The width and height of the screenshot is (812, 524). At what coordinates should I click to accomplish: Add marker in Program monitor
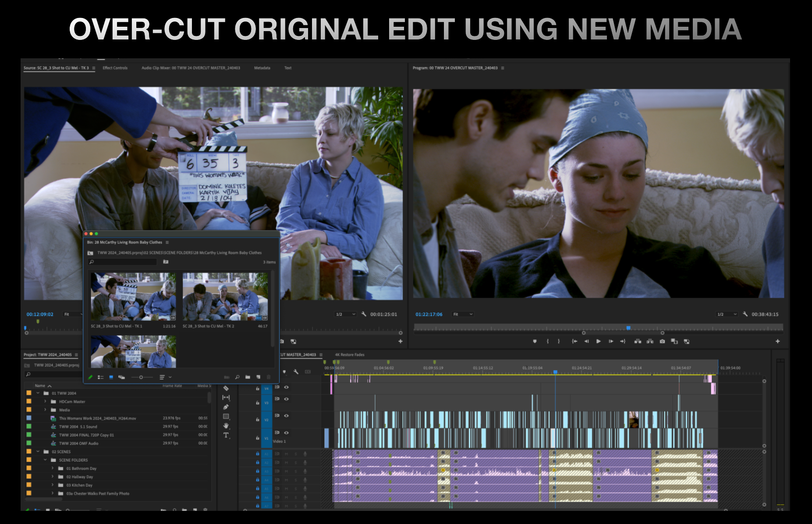coord(535,341)
